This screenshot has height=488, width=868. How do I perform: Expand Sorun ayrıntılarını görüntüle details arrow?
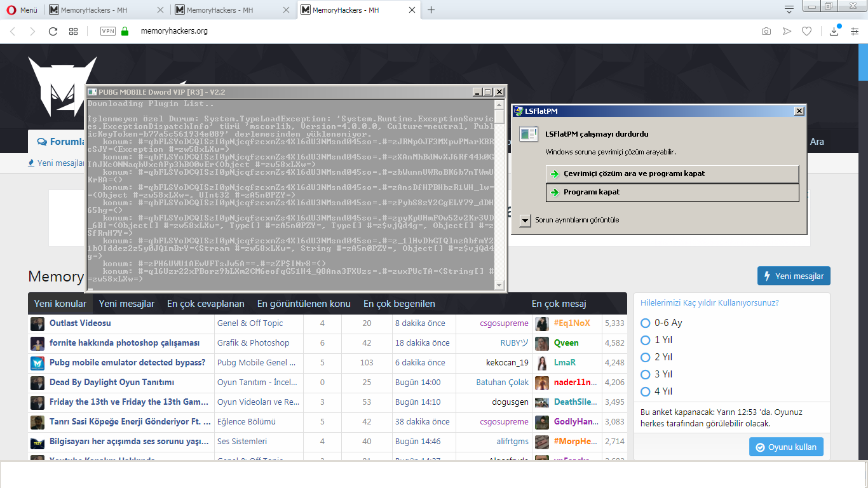(x=525, y=220)
